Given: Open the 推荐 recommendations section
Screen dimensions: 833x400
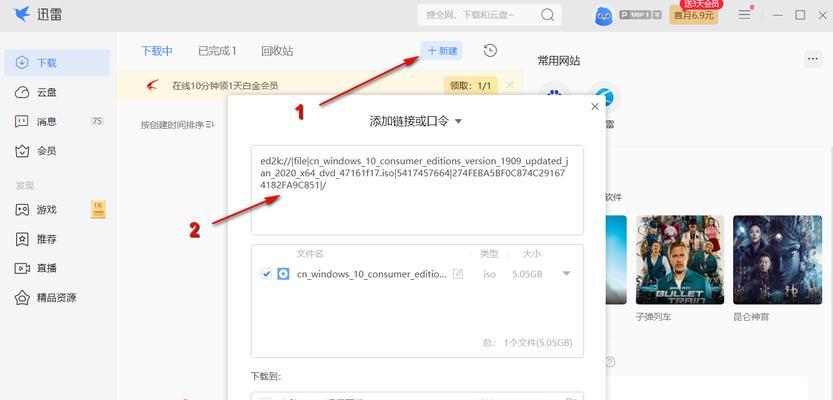Looking at the screenshot, I should [x=57, y=239].
